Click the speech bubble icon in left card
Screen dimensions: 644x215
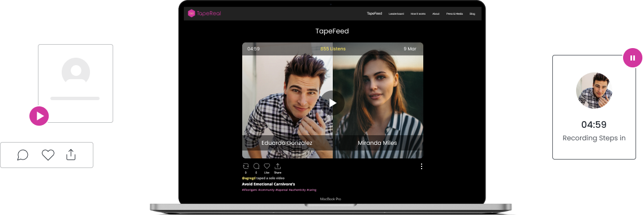tap(23, 155)
